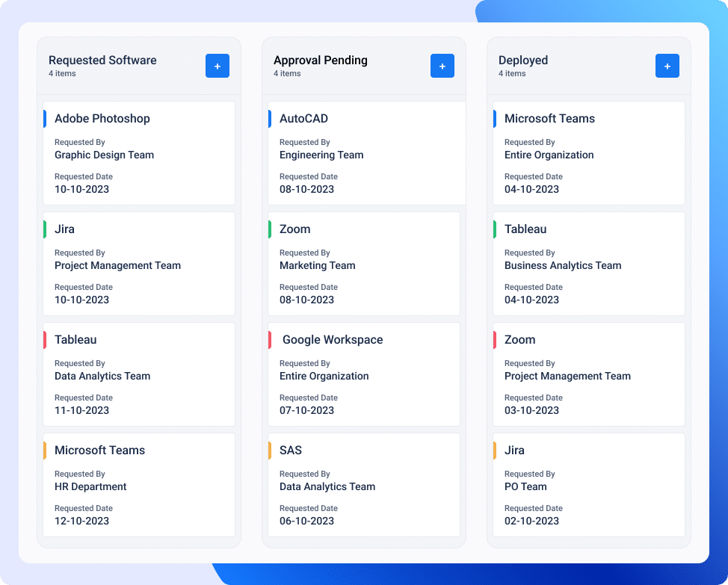Add item to Requested Software column
This screenshot has height=585, width=728.
(x=218, y=66)
